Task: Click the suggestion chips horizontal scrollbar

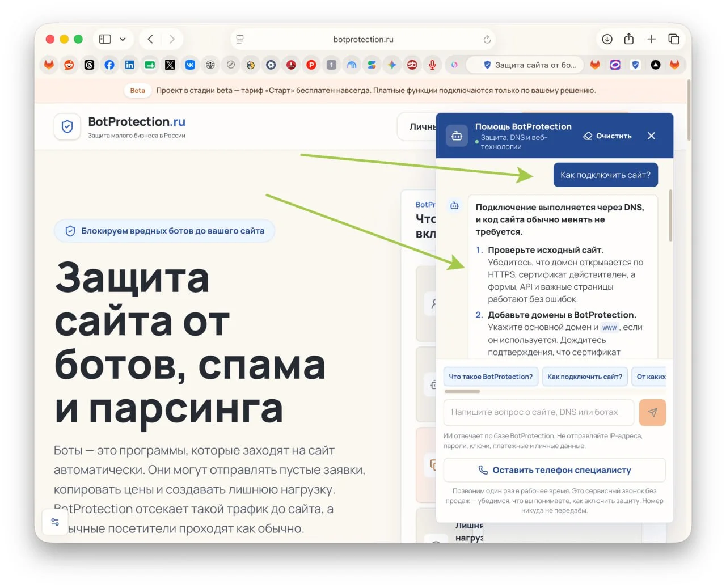Action: coord(462,391)
